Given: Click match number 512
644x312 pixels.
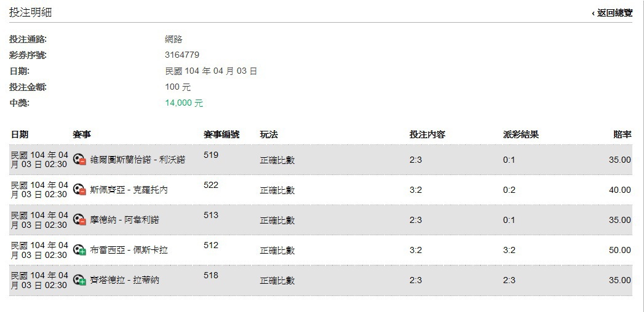Looking at the screenshot, I should point(211,246).
